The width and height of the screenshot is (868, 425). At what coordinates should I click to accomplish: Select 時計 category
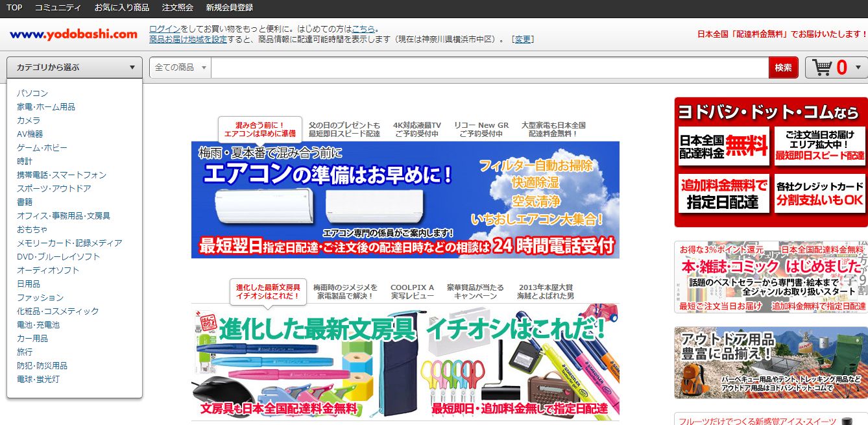click(x=25, y=162)
